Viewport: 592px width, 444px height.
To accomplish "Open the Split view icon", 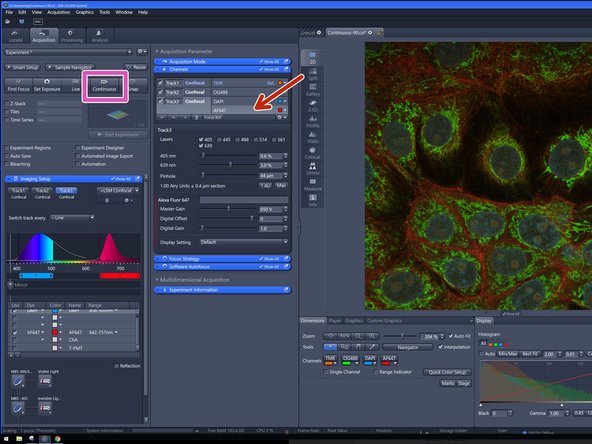I will pyautogui.click(x=313, y=74).
